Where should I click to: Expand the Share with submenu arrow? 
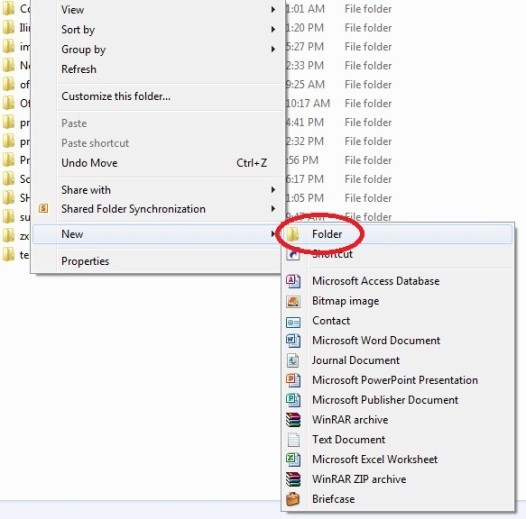273,190
